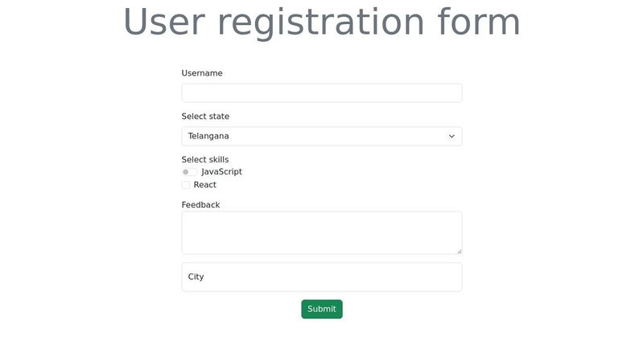Click the User registration form heading
This screenshot has height=362, width=644.
[x=321, y=23]
